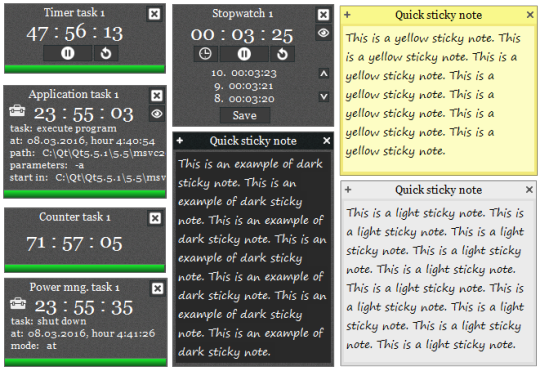Reset Stopwatch 1 with the restart icon
540x371 pixels.
click(282, 54)
